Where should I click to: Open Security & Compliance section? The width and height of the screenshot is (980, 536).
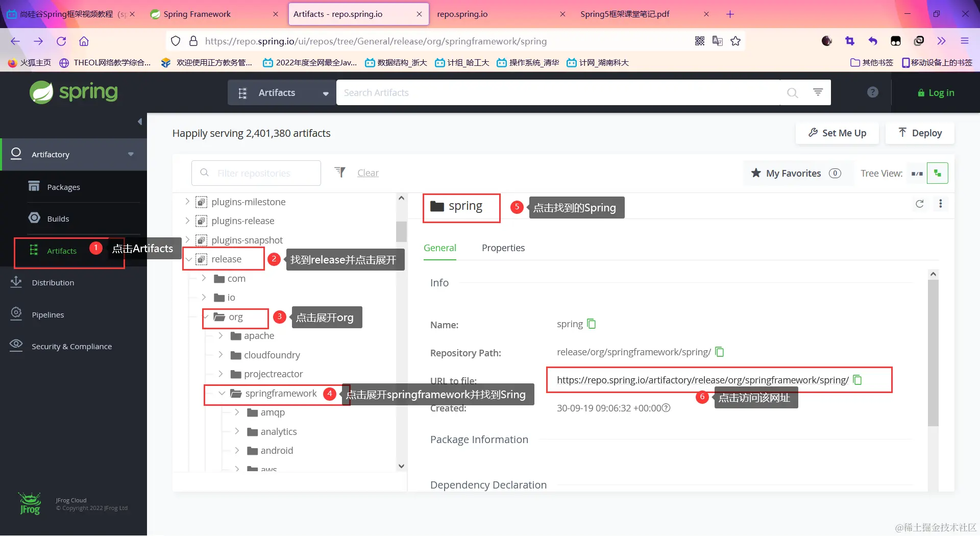[71, 346]
